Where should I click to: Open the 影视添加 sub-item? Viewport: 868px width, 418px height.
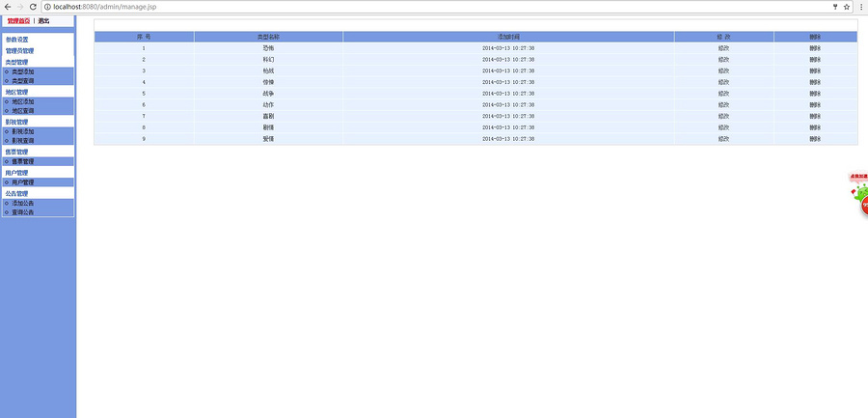point(23,132)
